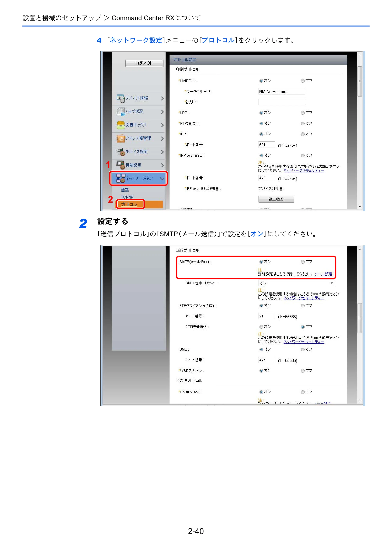This screenshot has height=555, width=392.
Task: Click the 文書ボックス icon in sidebar
Action: [121, 125]
